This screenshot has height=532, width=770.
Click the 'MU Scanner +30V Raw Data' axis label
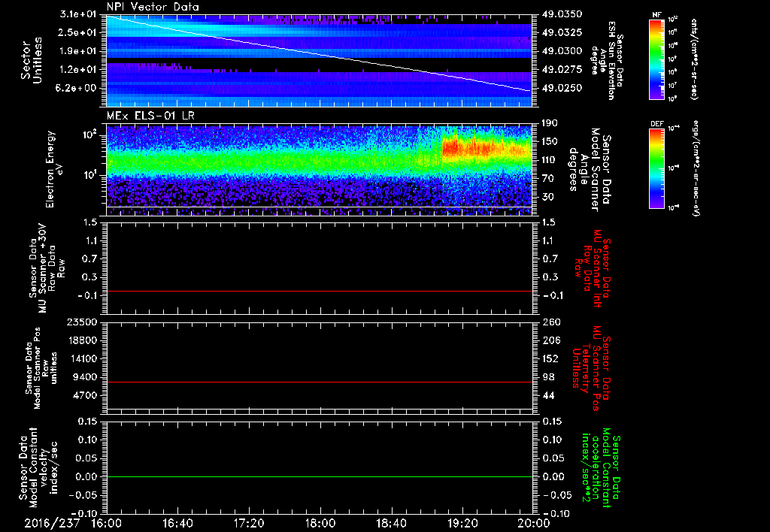[x=47, y=269]
